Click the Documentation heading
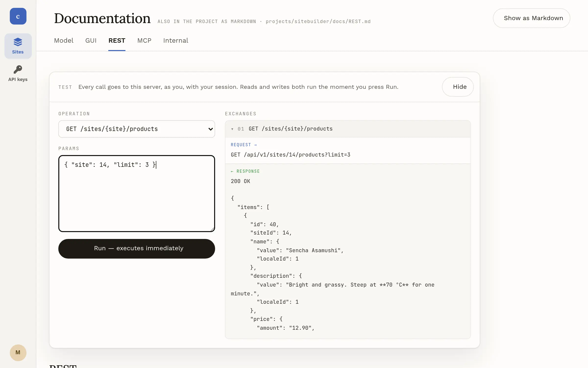 (x=102, y=18)
